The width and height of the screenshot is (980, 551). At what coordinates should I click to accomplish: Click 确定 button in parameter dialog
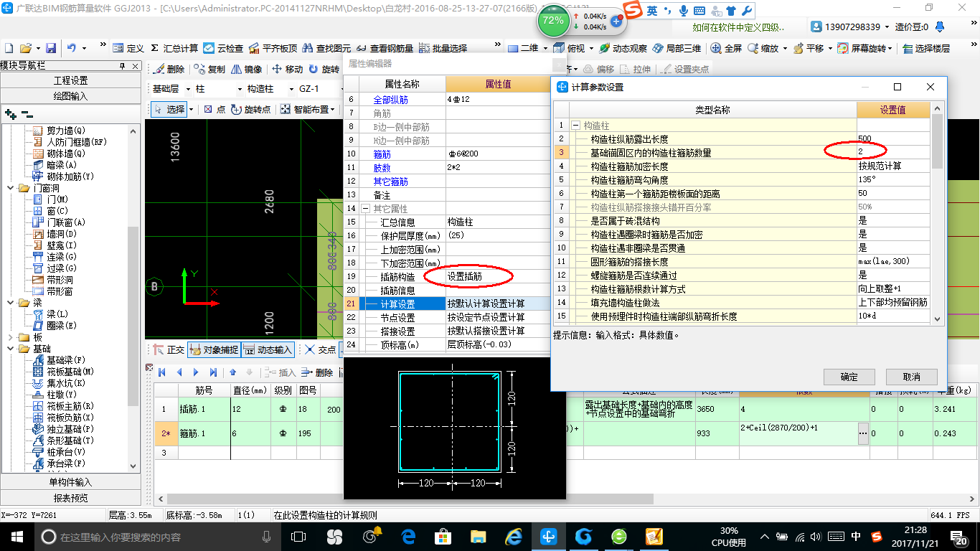pyautogui.click(x=849, y=377)
